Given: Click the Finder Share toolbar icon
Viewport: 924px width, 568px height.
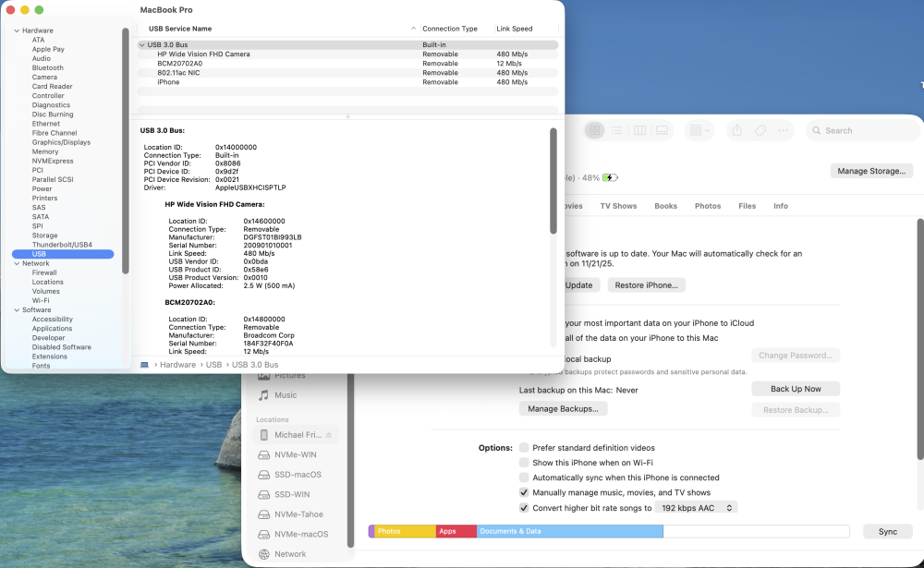Looking at the screenshot, I should click(x=737, y=130).
